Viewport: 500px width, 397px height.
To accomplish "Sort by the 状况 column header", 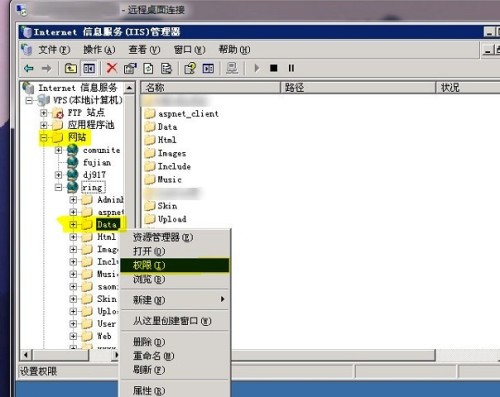I will pos(468,88).
